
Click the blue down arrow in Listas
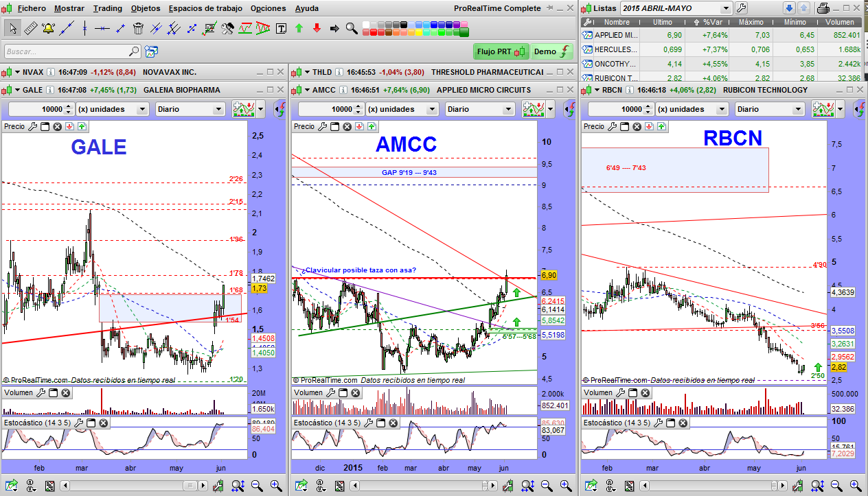(789, 8)
